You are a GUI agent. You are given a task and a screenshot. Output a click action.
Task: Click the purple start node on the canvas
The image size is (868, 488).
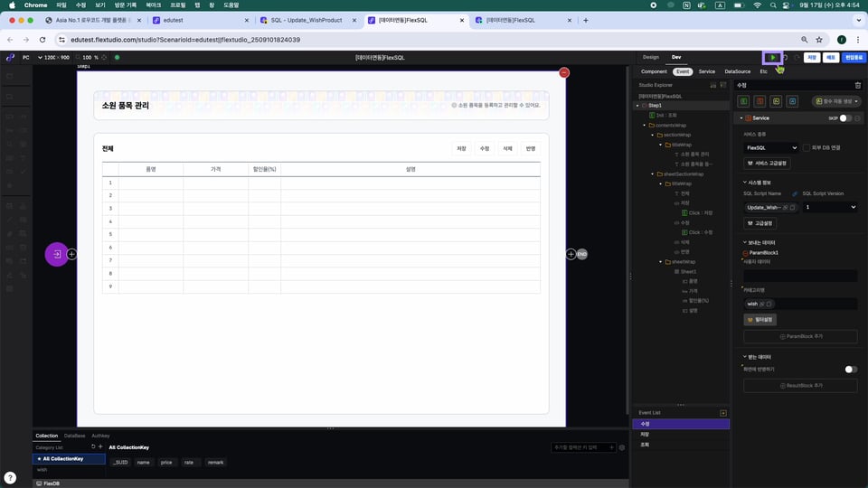[x=56, y=254]
